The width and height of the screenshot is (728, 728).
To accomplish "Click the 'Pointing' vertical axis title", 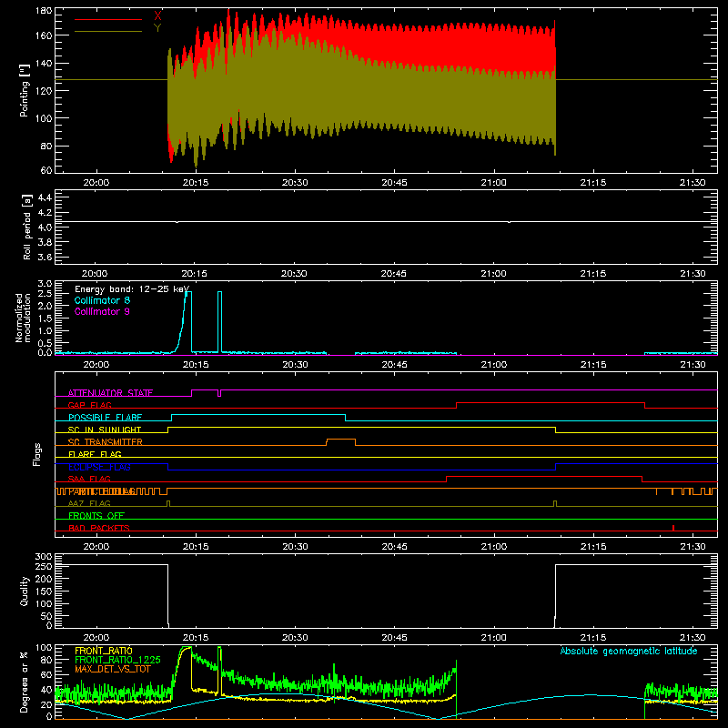I will 25,90.
